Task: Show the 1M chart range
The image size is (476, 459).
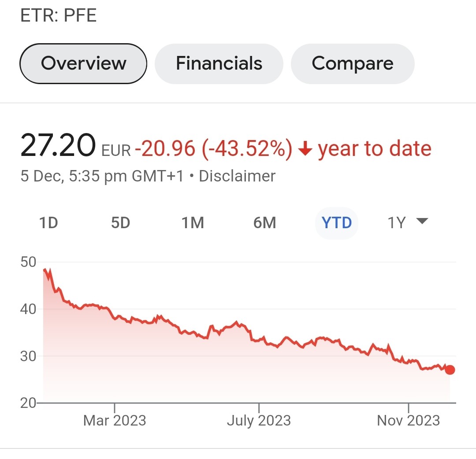Action: point(193,223)
